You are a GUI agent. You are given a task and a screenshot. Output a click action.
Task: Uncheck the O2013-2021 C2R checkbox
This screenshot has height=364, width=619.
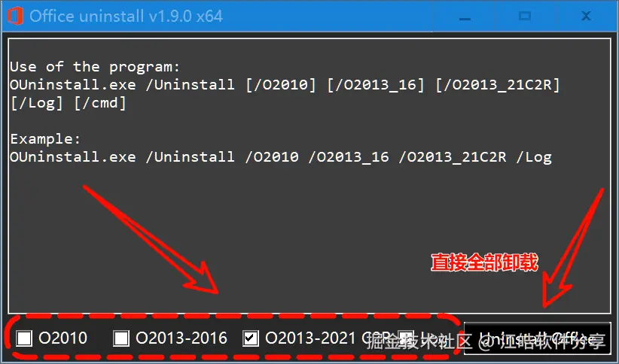[x=251, y=338]
